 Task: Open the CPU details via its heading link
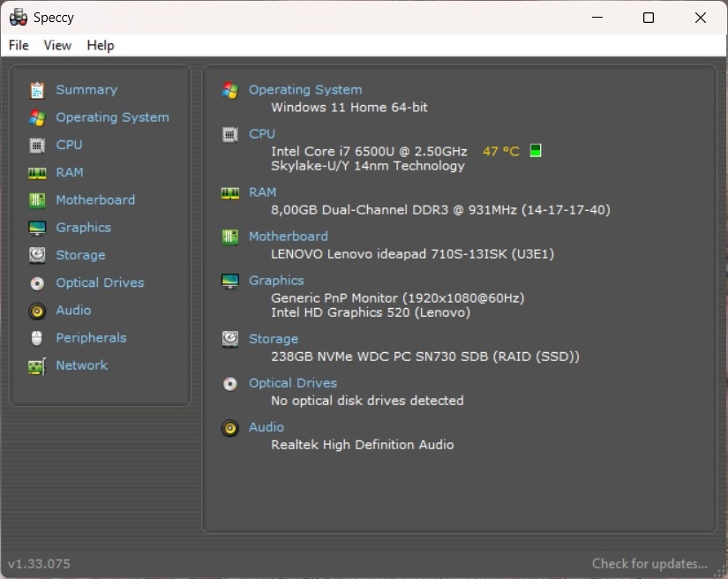261,133
